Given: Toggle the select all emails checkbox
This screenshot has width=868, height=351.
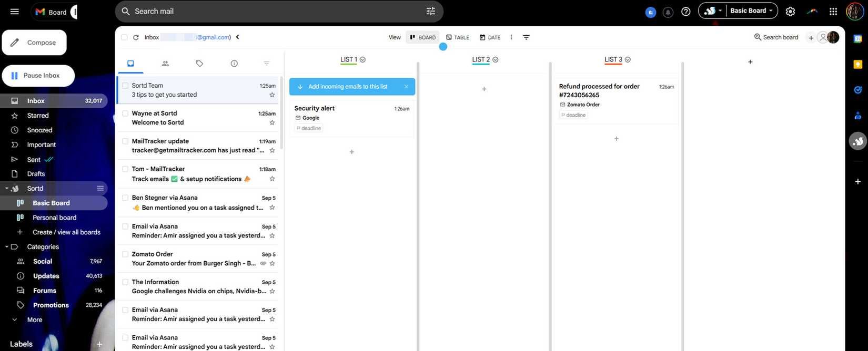Looking at the screenshot, I should point(124,37).
